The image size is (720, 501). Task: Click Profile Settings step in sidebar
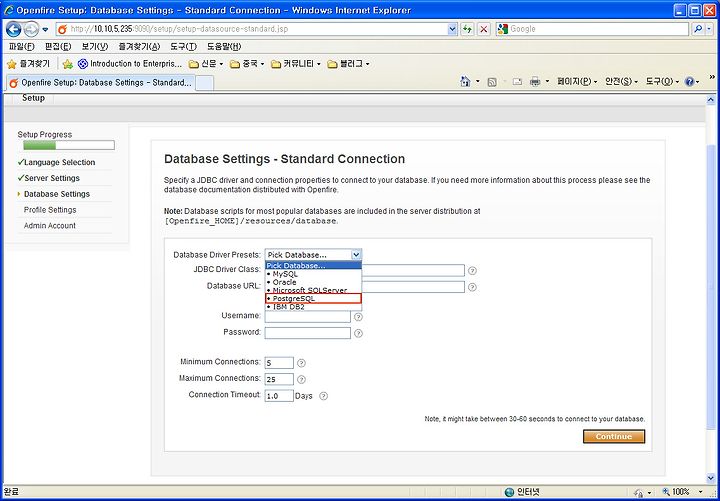point(50,210)
